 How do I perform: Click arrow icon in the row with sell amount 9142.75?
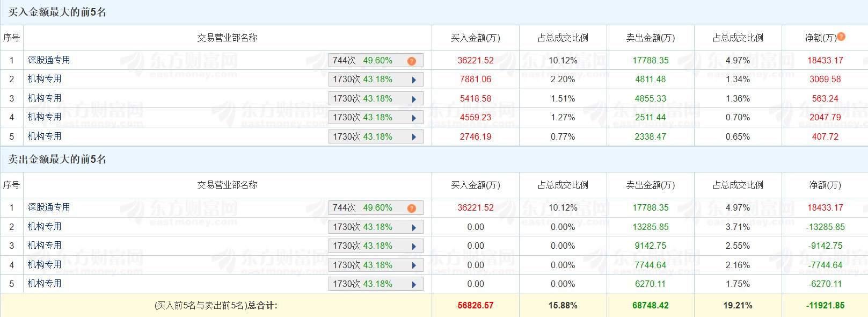[x=414, y=247]
